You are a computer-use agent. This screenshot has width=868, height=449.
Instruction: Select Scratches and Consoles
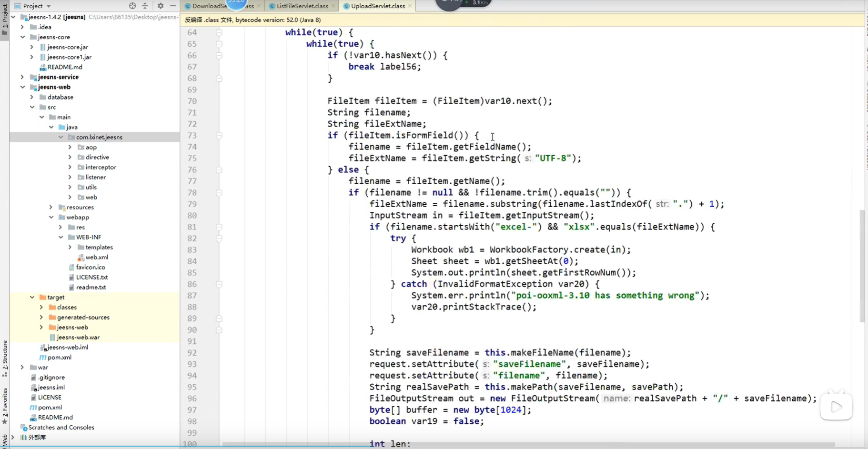coord(61,427)
